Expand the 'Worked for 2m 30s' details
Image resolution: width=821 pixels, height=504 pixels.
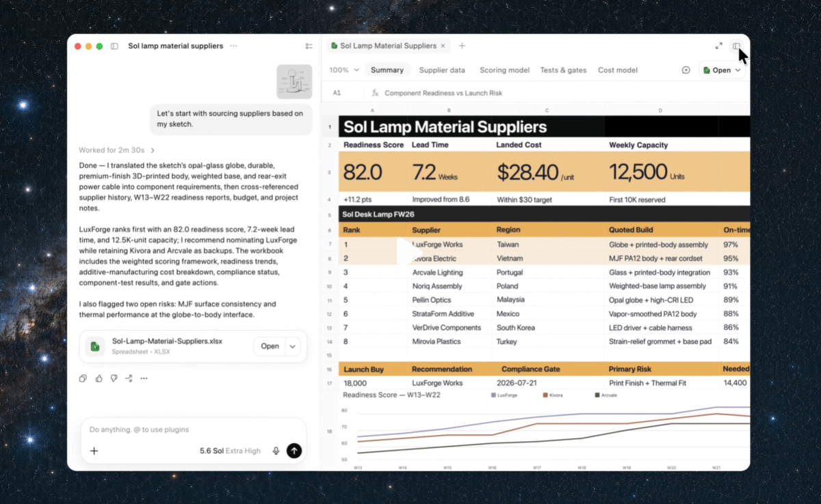pyautogui.click(x=117, y=150)
